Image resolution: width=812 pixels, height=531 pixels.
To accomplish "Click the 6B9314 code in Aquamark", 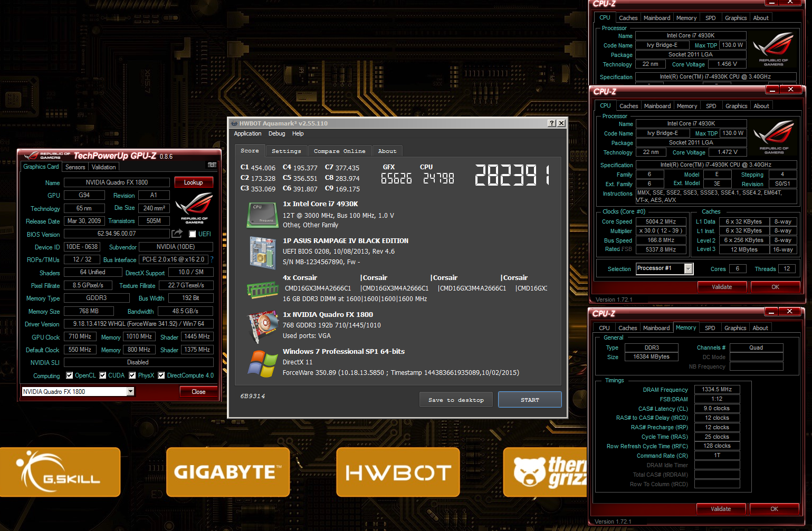I will pos(253,396).
